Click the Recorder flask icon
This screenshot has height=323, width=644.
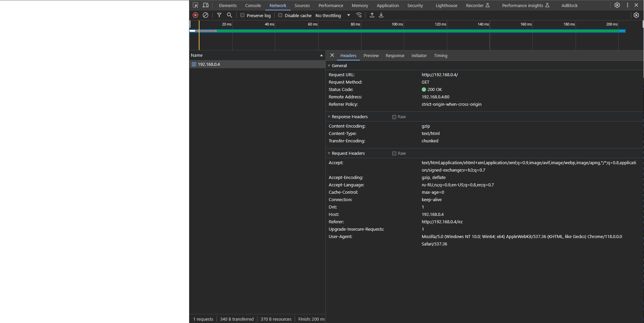coord(488,5)
